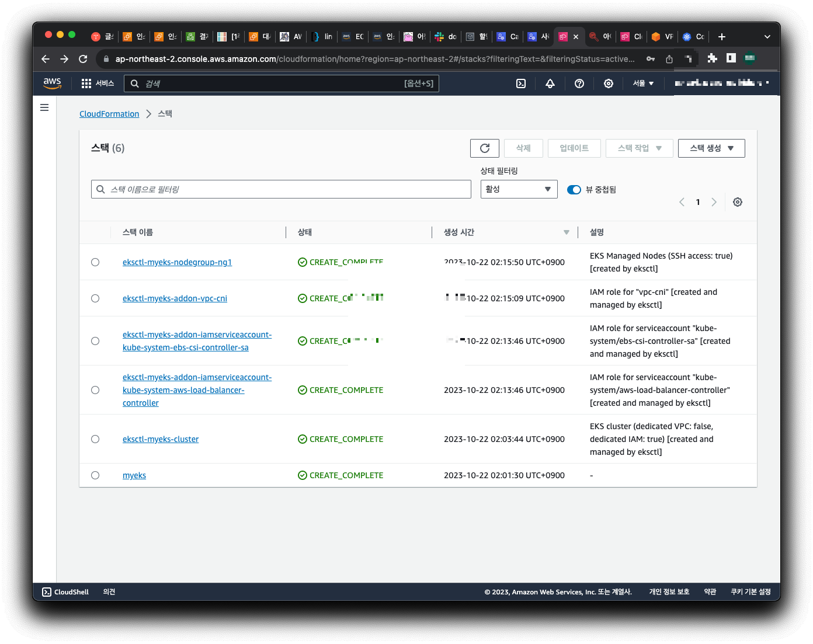This screenshot has width=813, height=644.
Task: Sort by 스택 이름 column header
Action: coord(138,232)
